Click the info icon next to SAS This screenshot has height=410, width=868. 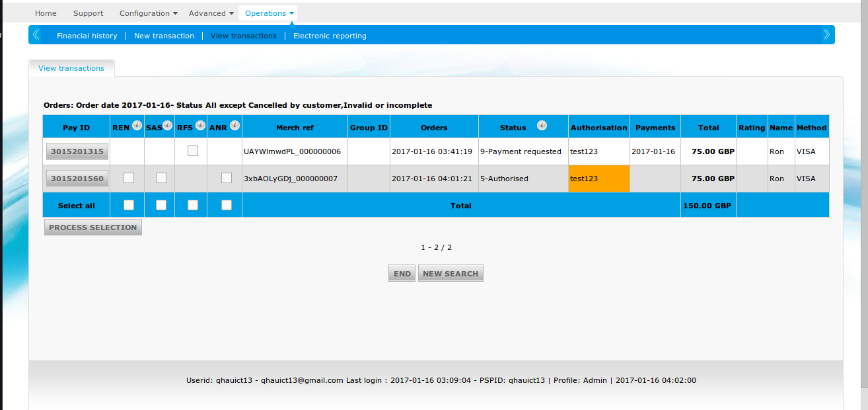click(168, 126)
